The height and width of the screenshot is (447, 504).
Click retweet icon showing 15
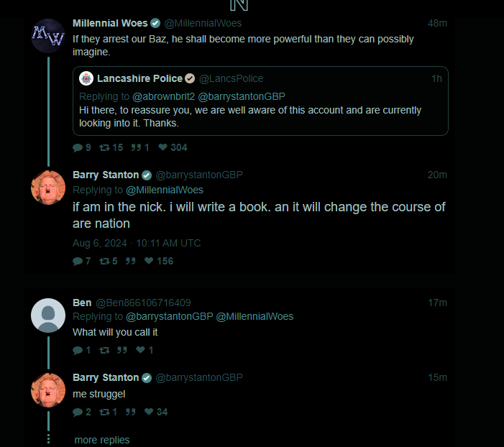tap(104, 147)
